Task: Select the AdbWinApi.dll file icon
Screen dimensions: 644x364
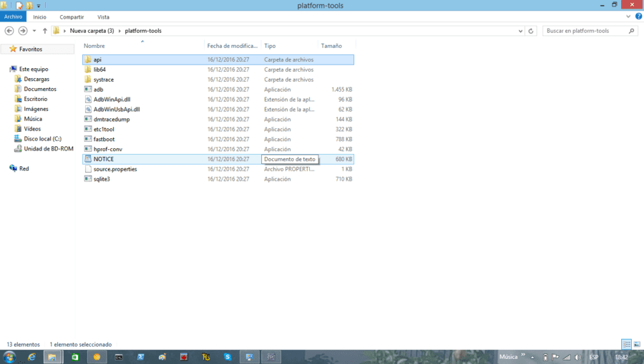Action: point(88,99)
